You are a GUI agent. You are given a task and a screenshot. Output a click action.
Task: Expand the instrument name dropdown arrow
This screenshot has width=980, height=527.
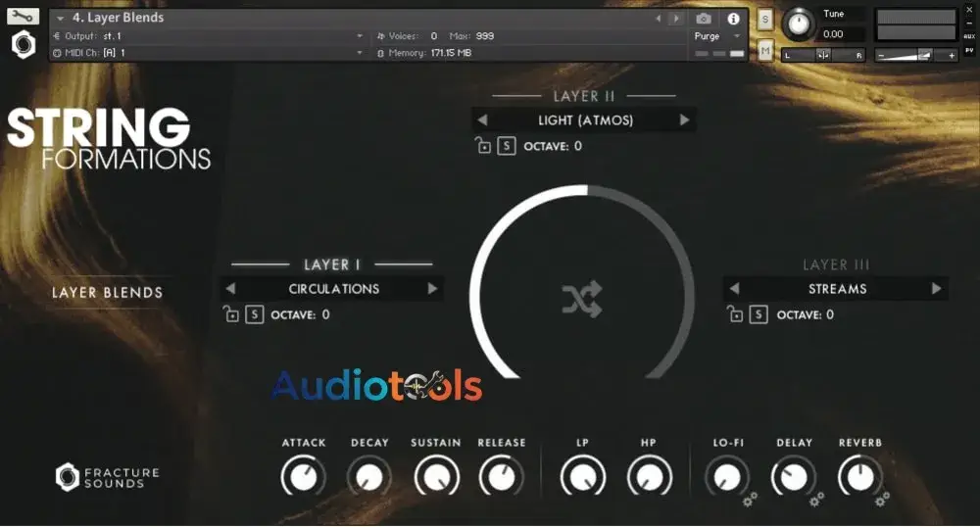60,18
